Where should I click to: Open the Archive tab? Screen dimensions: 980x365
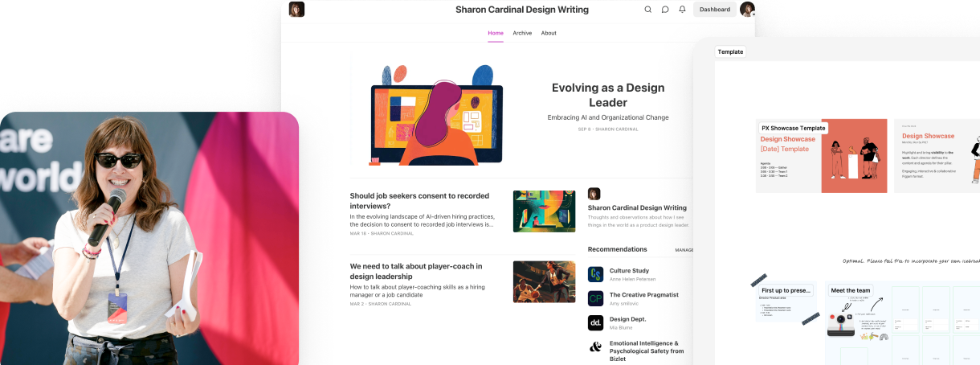point(522,33)
